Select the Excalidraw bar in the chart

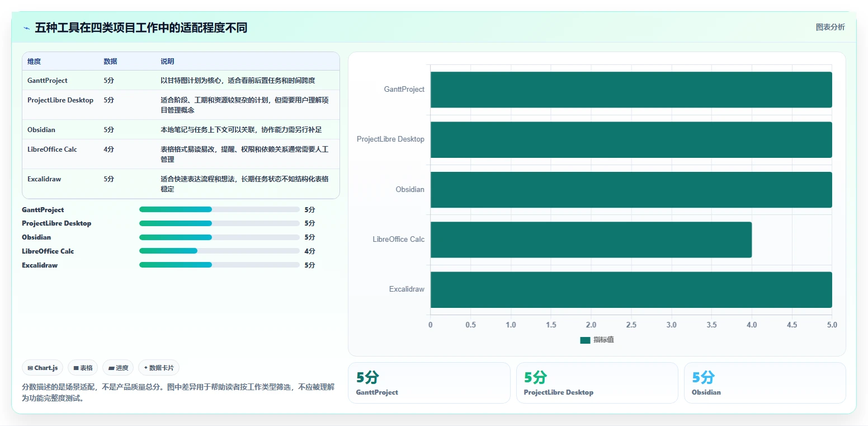(x=631, y=289)
